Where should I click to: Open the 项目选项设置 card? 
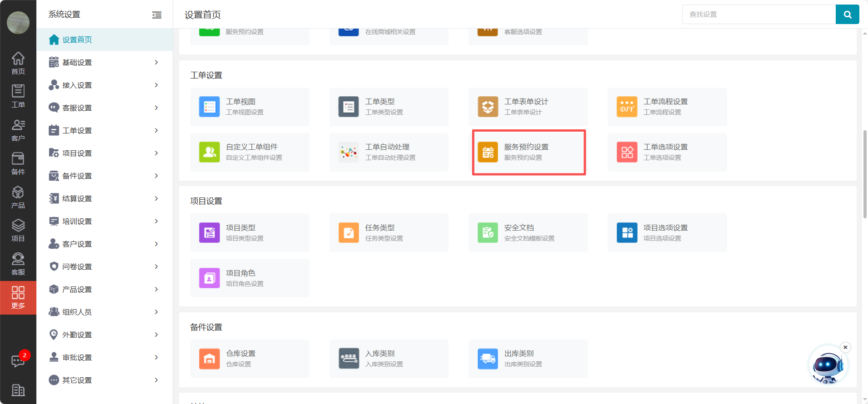pyautogui.click(x=667, y=232)
